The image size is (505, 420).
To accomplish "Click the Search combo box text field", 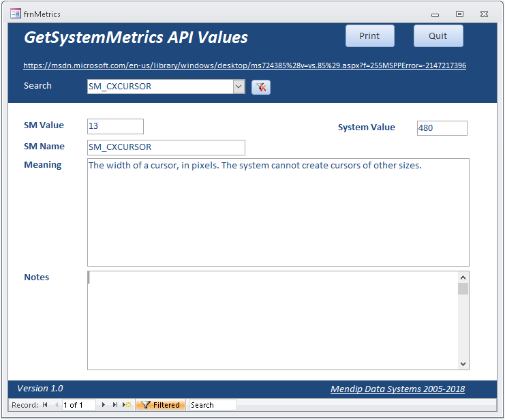I will 160,87.
